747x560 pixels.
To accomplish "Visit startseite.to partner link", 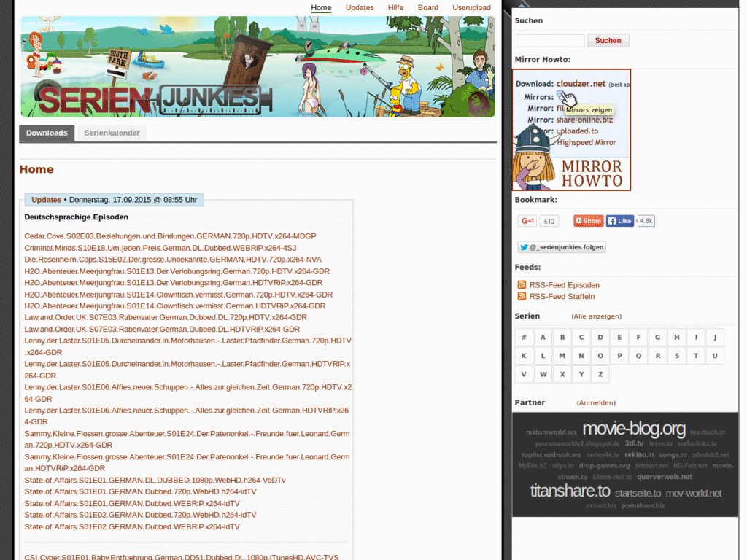I will click(x=638, y=494).
